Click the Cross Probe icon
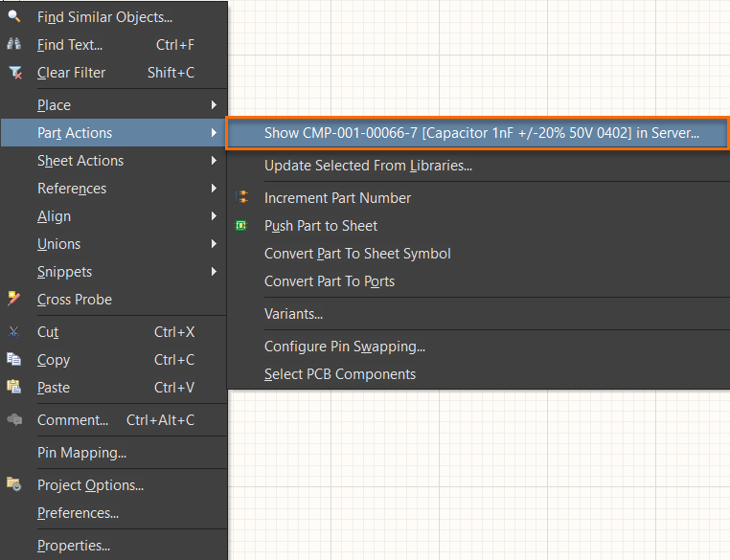This screenshot has width=730, height=560. pyautogui.click(x=14, y=299)
